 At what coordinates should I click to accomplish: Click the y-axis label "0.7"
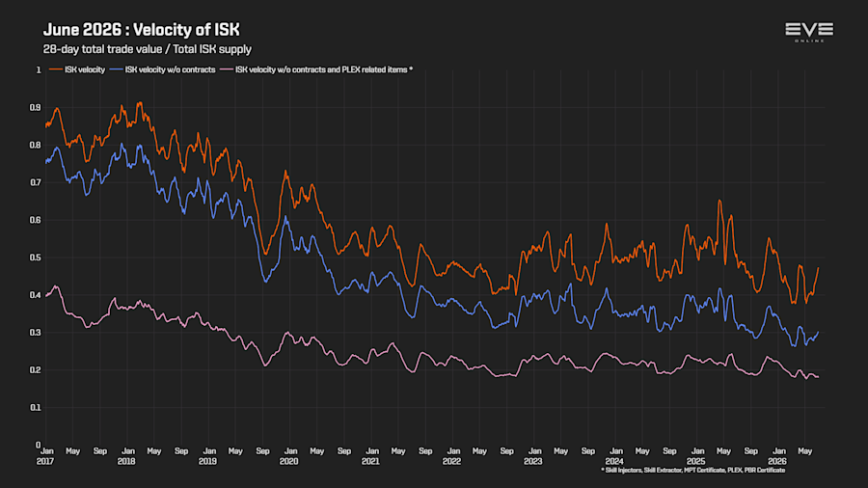click(x=36, y=182)
